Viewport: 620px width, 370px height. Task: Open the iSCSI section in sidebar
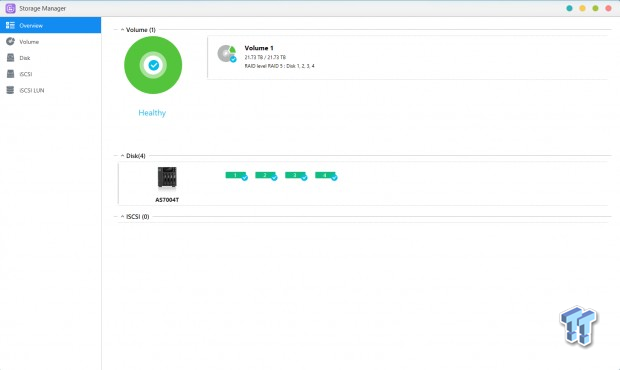click(x=50, y=74)
